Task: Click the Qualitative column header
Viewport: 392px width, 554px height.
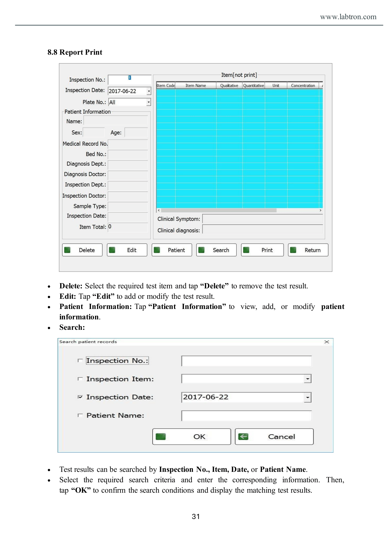Action: (x=229, y=85)
